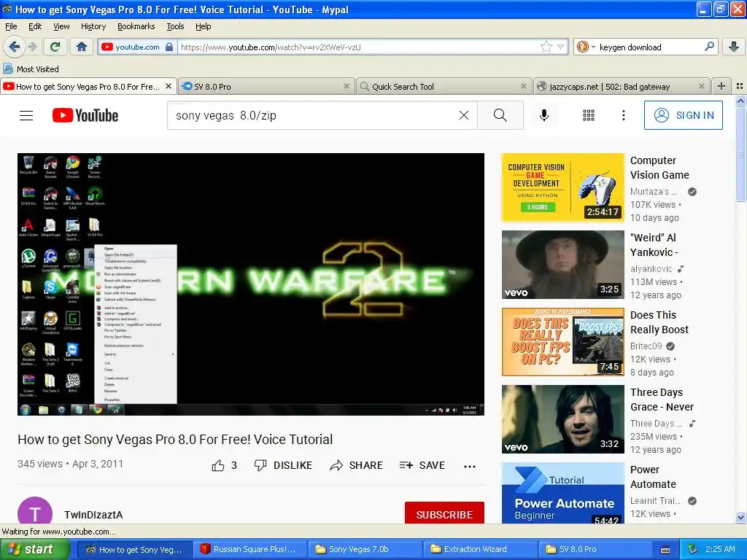
Task: Click the page scrollbar down arrow
Action: tap(740, 517)
